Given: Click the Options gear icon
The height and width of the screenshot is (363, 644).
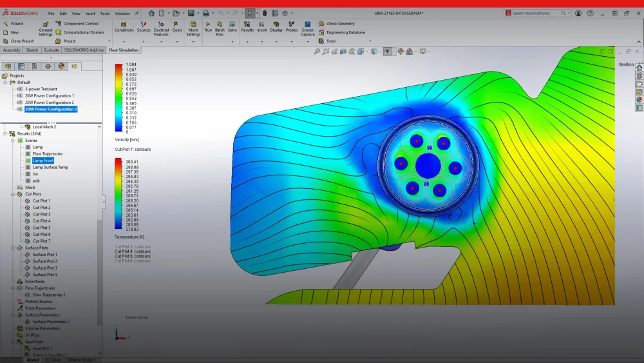Looking at the screenshot, I should coord(285,13).
